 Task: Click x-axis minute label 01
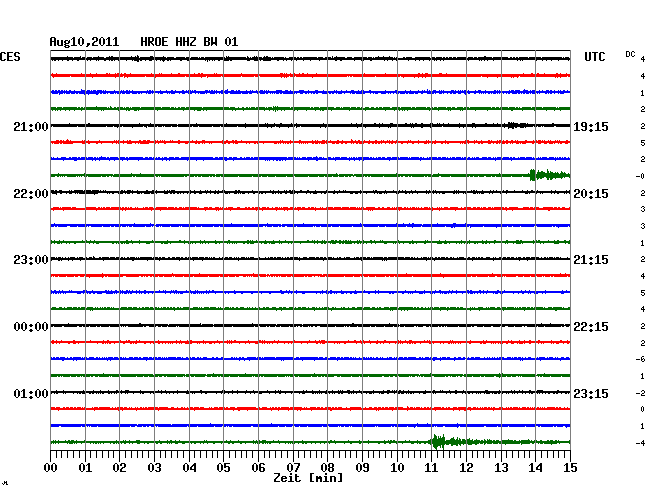tap(85, 468)
